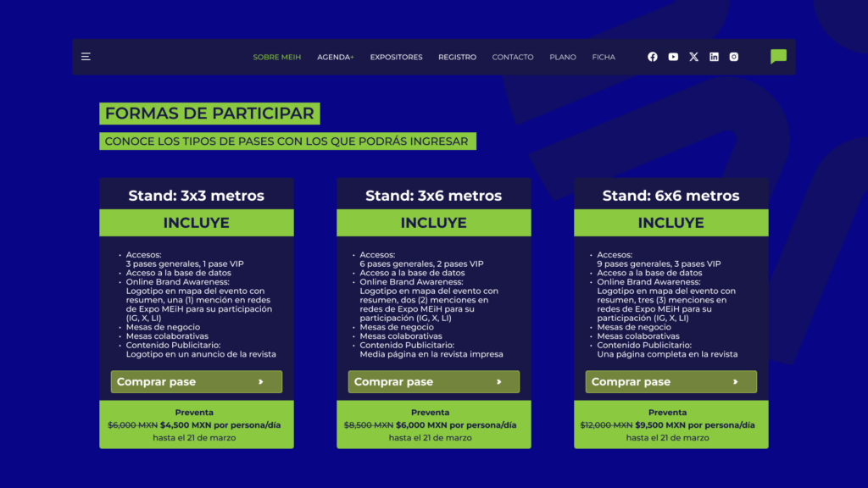Select FICHA in the navigation bar
The height and width of the screenshot is (488, 868).
[604, 58]
